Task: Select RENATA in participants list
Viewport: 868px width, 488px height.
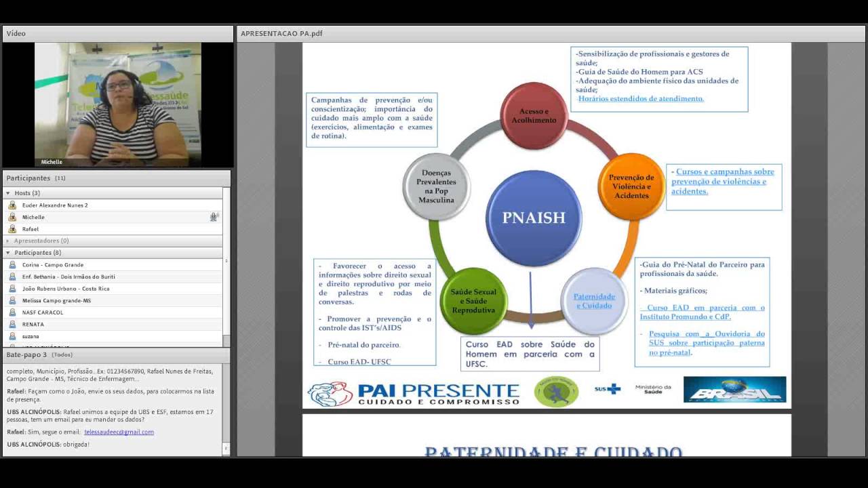Action: (x=113, y=324)
